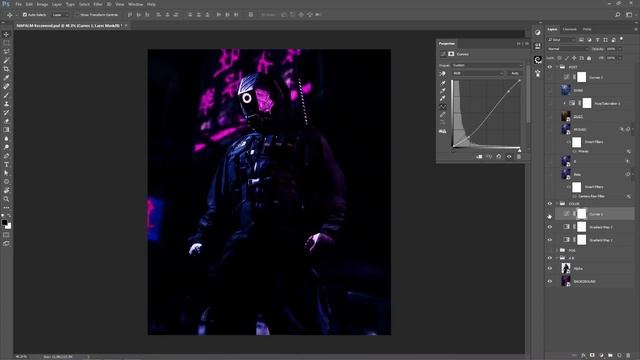
Task: Clip Curves adjustment to layer below
Action: [479, 156]
